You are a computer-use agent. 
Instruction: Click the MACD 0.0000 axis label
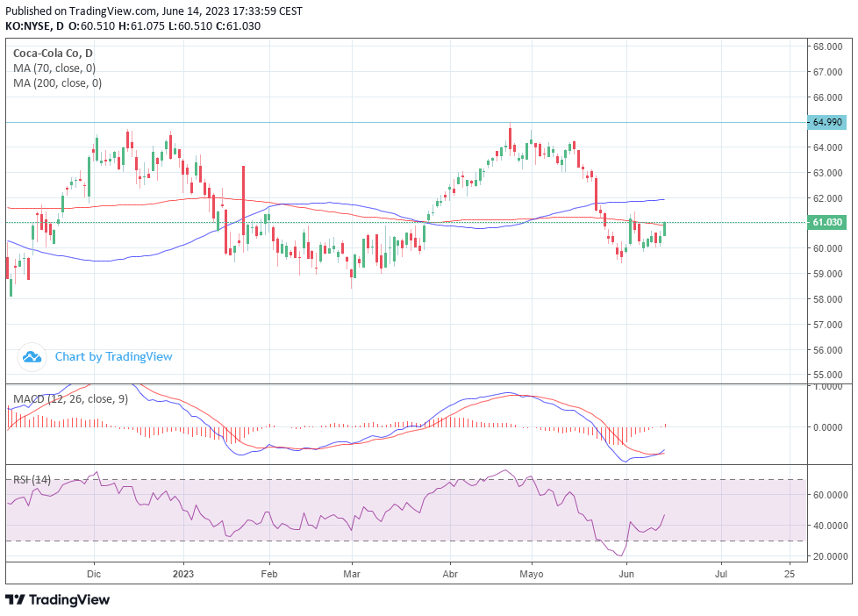tap(828, 427)
